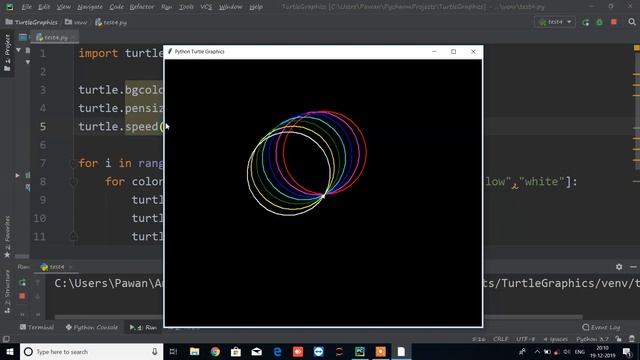Open Microsoft Store from the taskbar
The image size is (640, 360).
click(x=236, y=351)
